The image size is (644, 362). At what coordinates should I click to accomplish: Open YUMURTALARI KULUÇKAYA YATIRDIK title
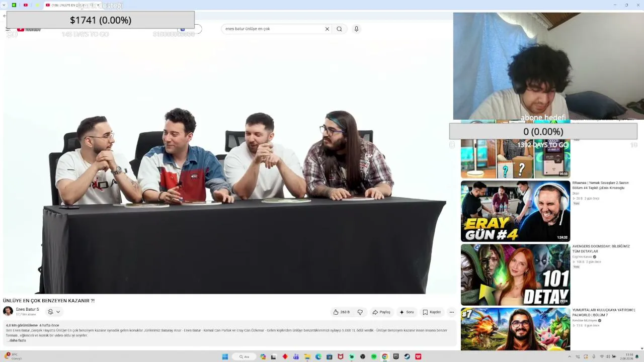tap(604, 312)
